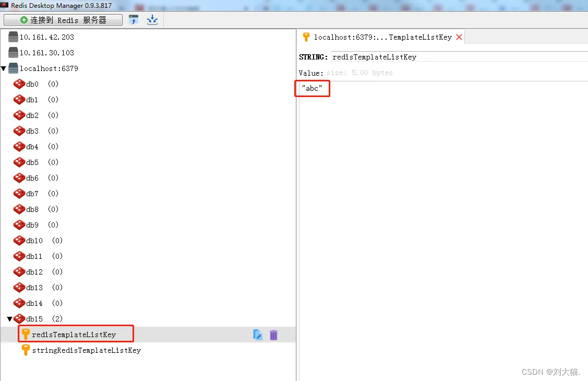Select the db0 (0) tree label

[42, 84]
